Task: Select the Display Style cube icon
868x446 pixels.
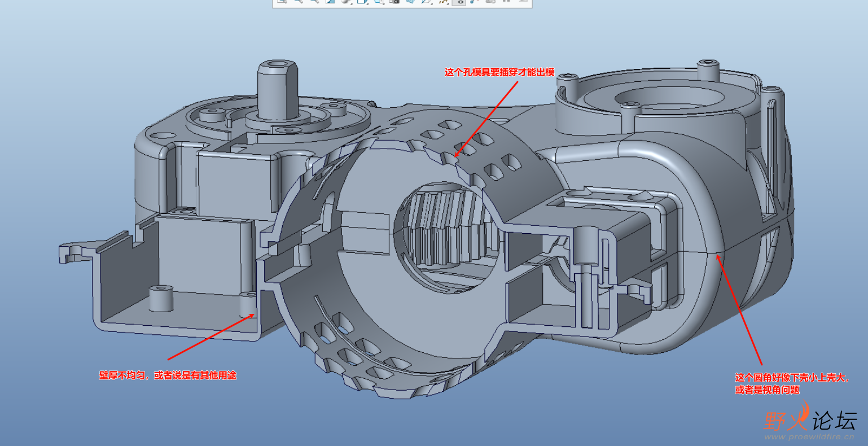Action: click(363, 3)
